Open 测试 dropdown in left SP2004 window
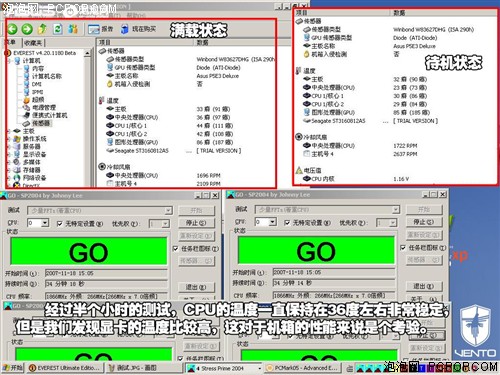This screenshot has height=375, width=500. [168, 210]
